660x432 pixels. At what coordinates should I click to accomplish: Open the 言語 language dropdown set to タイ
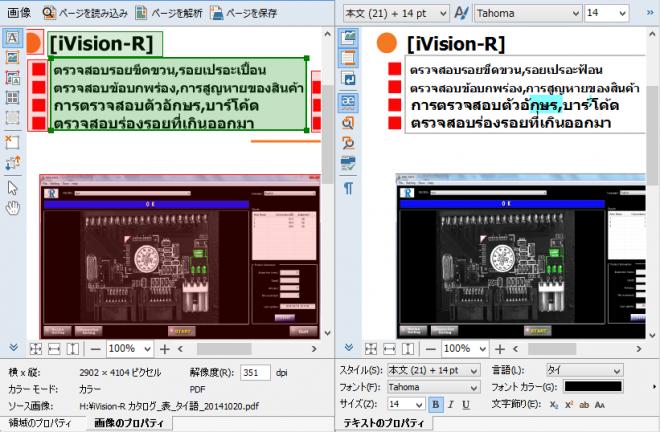[585, 371]
